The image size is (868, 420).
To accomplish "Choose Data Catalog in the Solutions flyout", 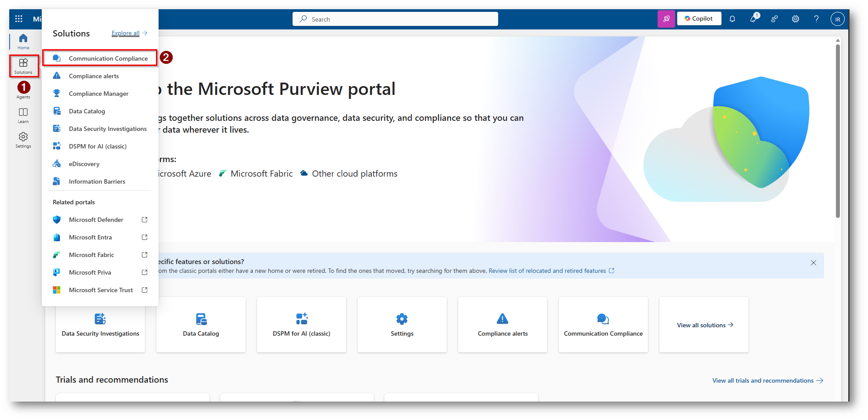I will tap(100, 111).
